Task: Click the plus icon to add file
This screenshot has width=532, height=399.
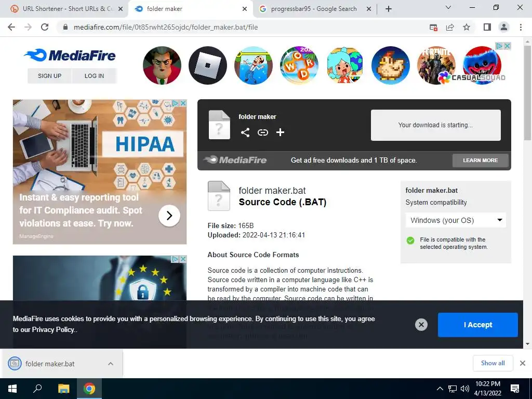Action: point(280,132)
